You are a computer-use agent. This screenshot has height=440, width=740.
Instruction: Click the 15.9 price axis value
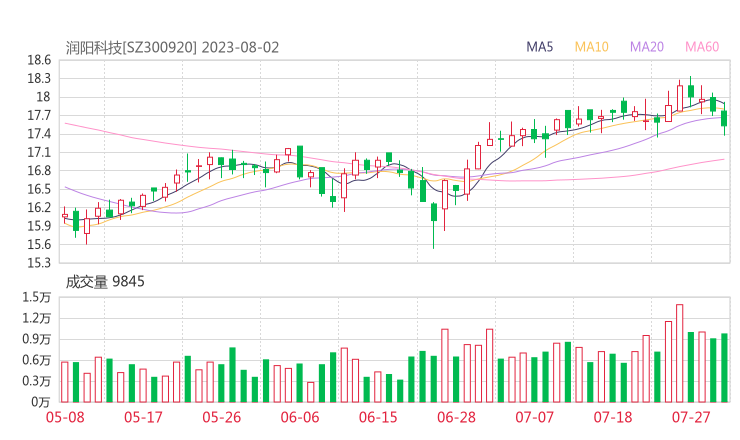coord(39,226)
